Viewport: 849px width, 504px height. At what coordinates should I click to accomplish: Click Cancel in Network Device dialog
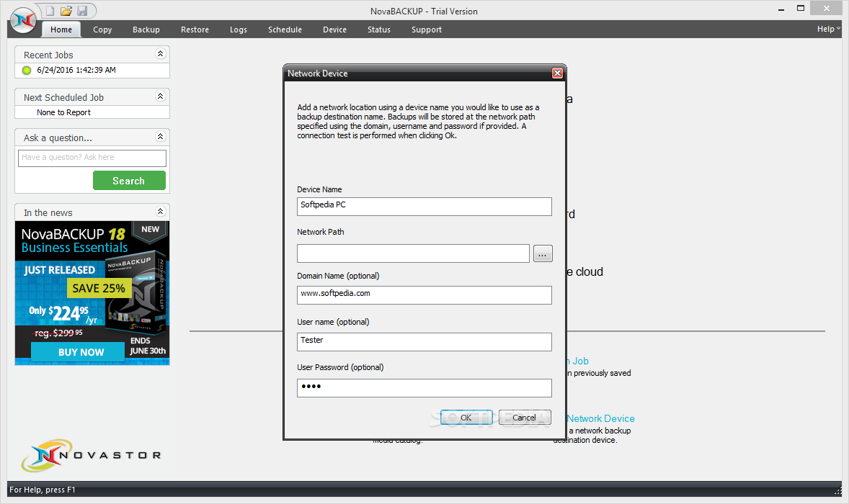[524, 418]
